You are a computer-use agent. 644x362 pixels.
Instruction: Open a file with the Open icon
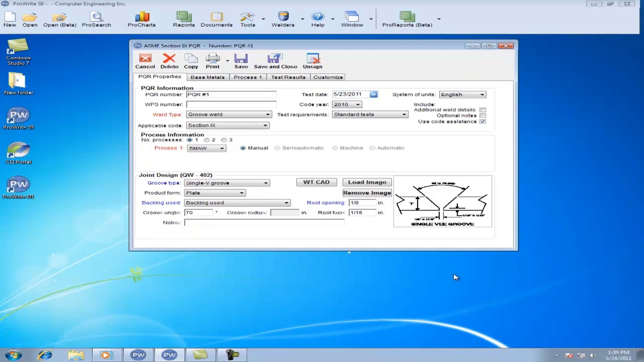pyautogui.click(x=30, y=19)
